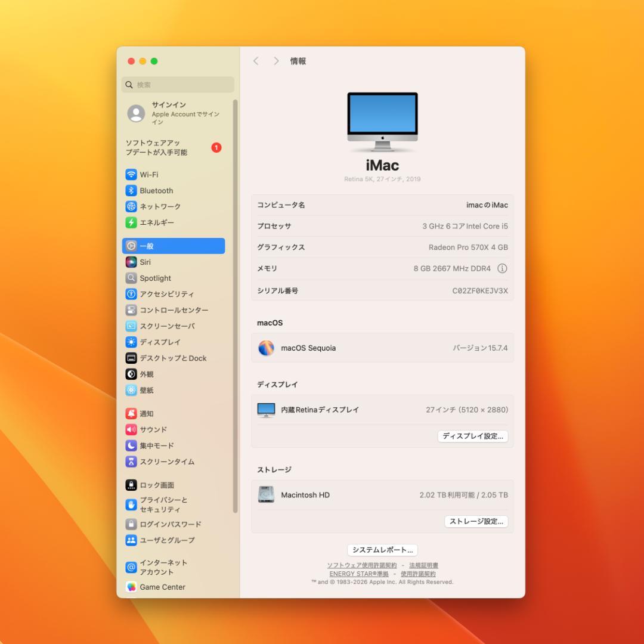The width and height of the screenshot is (644, 644).
Task: Open the 集中モード moon icon
Action: [x=131, y=445]
